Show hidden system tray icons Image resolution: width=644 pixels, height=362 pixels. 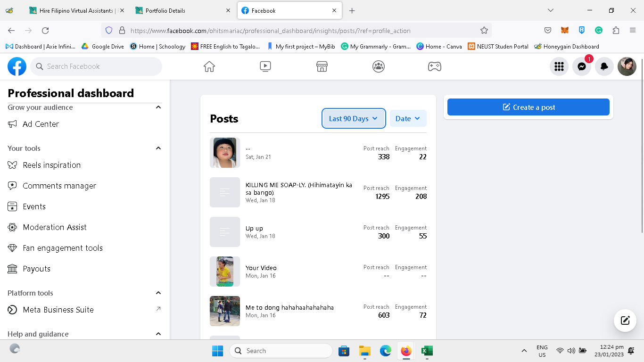[x=524, y=351]
